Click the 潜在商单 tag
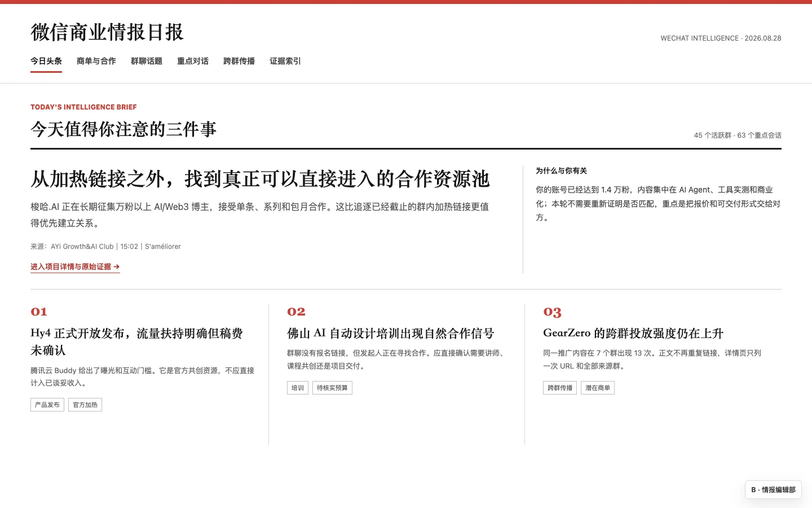This screenshot has height=508, width=812. [x=598, y=388]
